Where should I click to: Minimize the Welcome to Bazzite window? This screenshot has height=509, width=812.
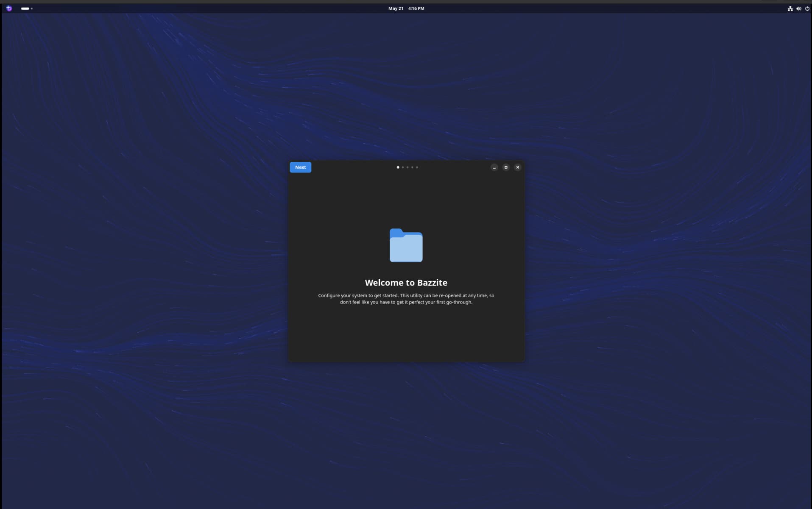494,167
